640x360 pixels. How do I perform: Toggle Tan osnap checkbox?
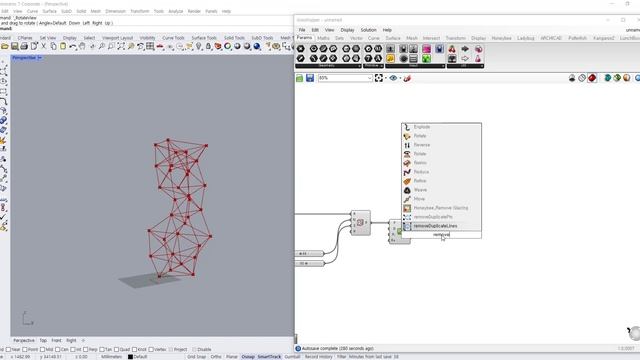[102, 349]
